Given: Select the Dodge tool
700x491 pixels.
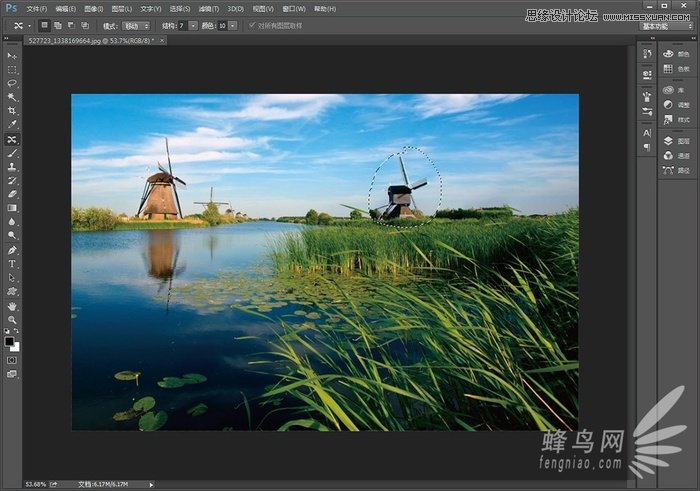Looking at the screenshot, I should (12, 235).
